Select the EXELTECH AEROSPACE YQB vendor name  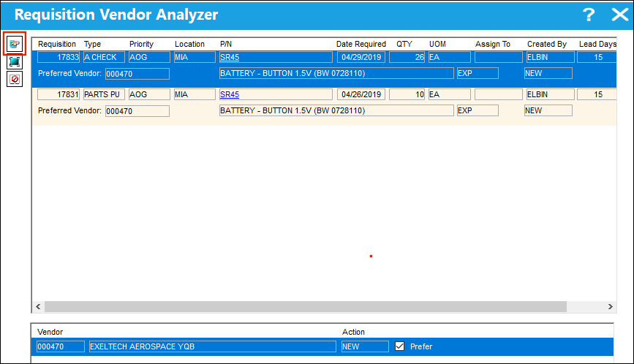point(212,346)
